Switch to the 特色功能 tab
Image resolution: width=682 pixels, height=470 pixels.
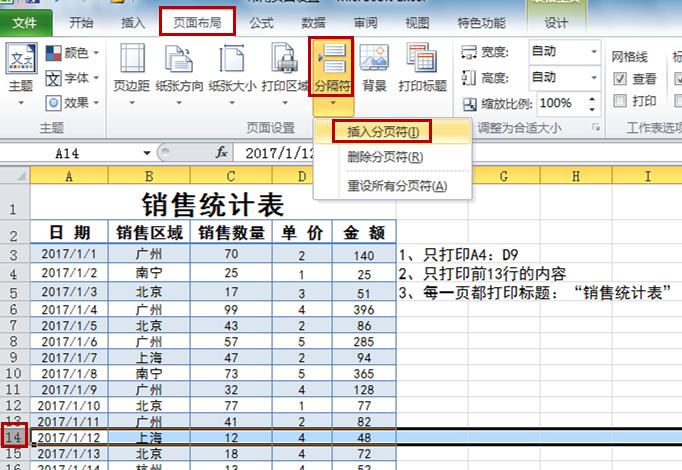[481, 23]
